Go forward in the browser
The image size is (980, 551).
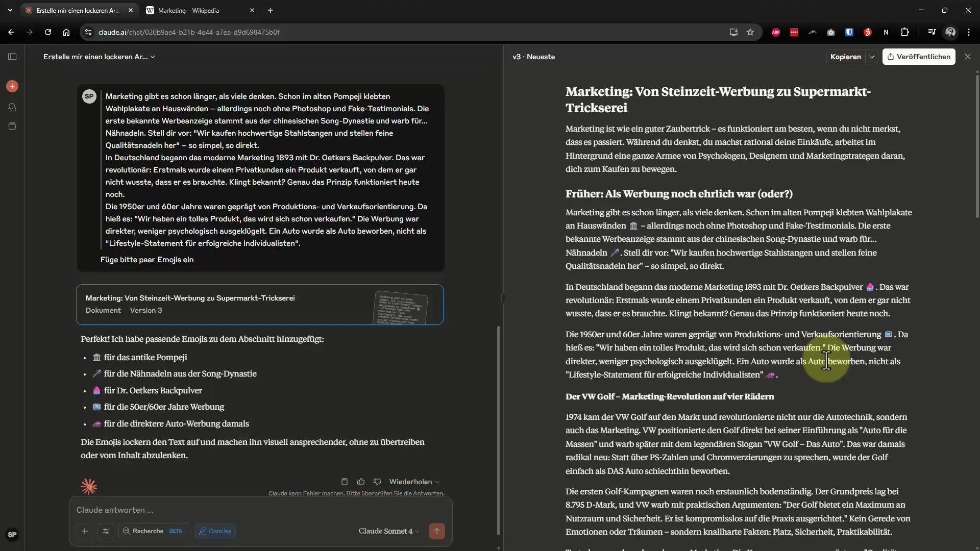click(30, 32)
